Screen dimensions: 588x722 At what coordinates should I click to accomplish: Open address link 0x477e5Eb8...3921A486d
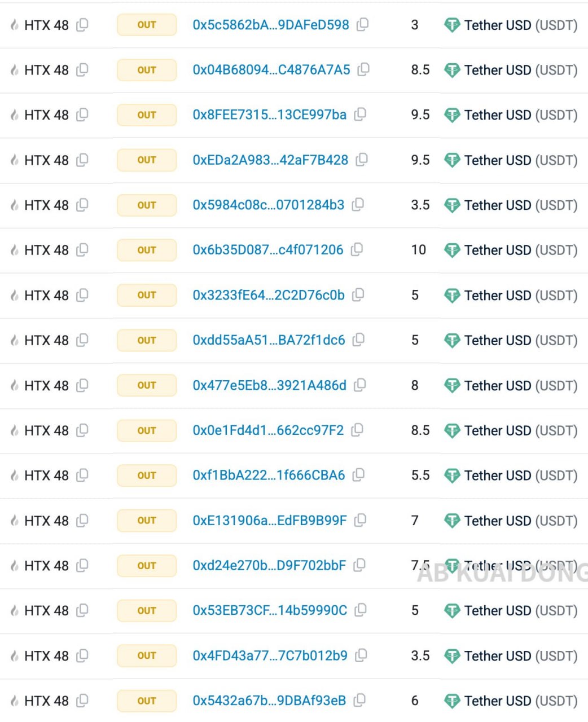point(270,385)
